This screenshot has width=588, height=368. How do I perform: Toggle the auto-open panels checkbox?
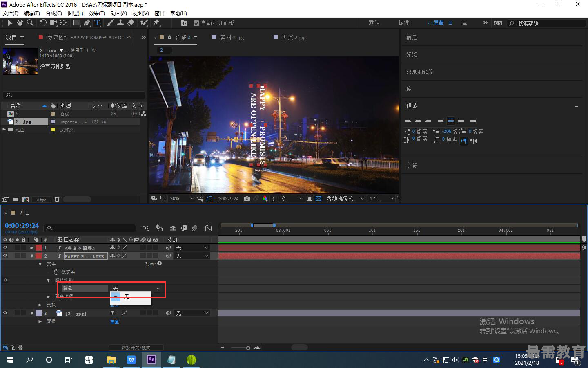click(x=196, y=23)
